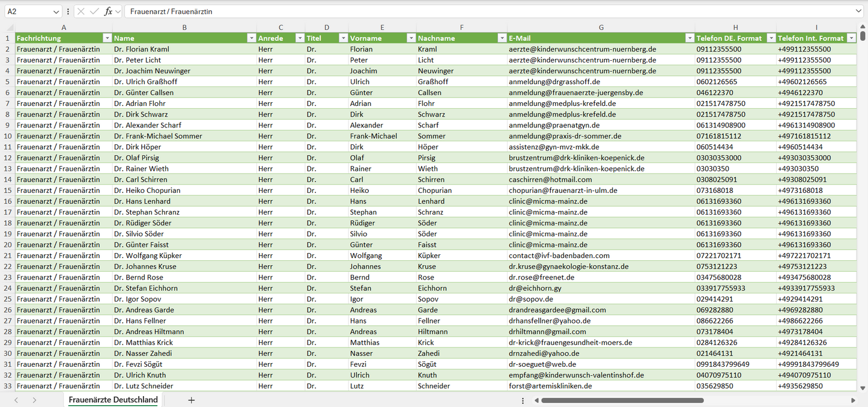Image resolution: width=868 pixels, height=407 pixels.
Task: Click the previous sheet navigation arrow
Action: tap(16, 400)
